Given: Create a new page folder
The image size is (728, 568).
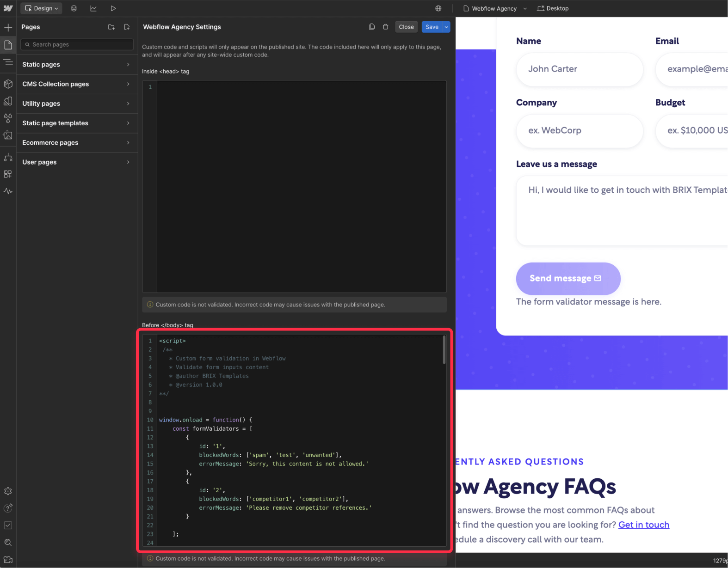Looking at the screenshot, I should tap(111, 27).
